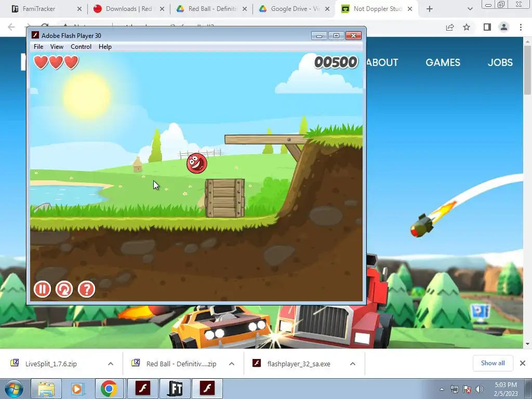Open the Chrome three-dot menu

(521, 27)
